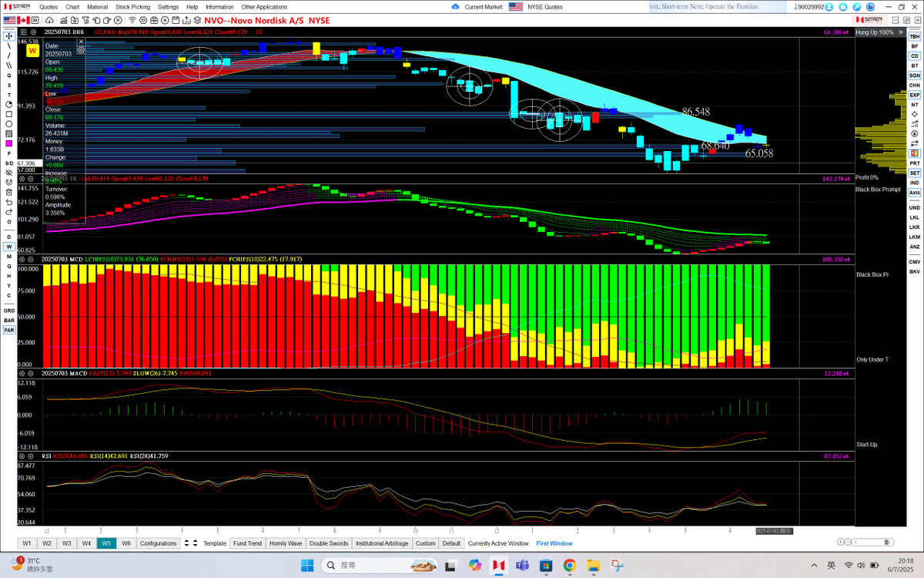Toggle the magnet snap tool
Screen dimensions: 924x578
tap(9, 182)
